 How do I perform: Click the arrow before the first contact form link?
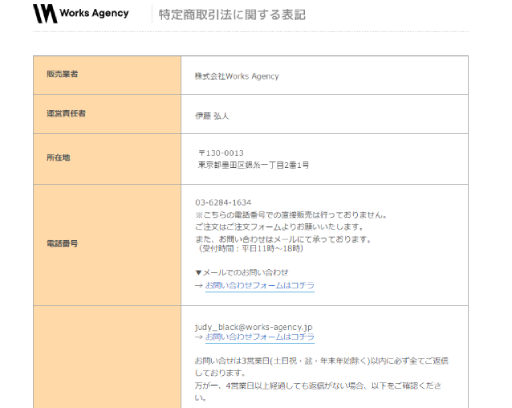click(x=199, y=286)
